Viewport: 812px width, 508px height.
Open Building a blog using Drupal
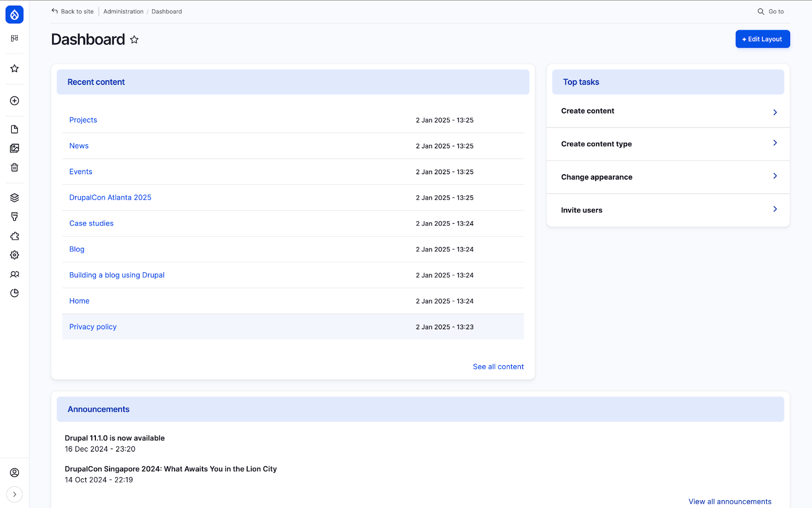(x=117, y=275)
